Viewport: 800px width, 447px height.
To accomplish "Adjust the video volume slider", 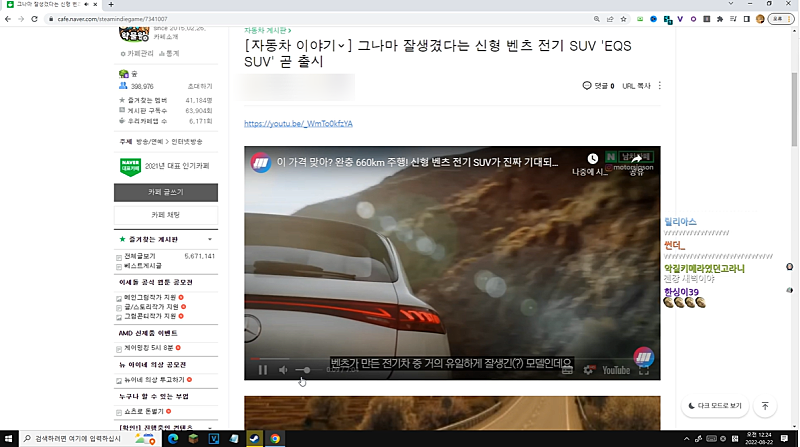I will pos(306,370).
